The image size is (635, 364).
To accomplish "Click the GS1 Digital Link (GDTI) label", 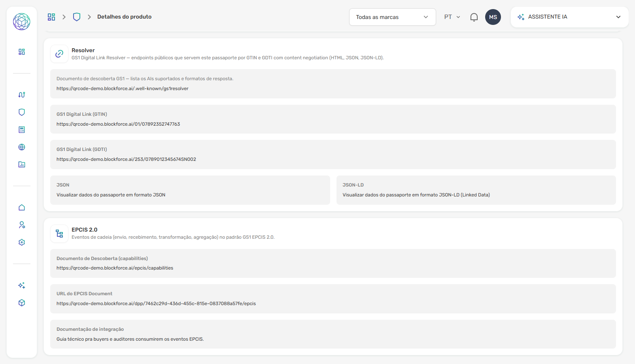I will coord(82,149).
